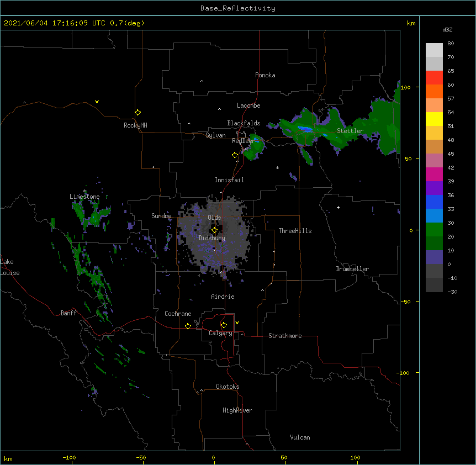Click the Cochrane label

[178, 314]
